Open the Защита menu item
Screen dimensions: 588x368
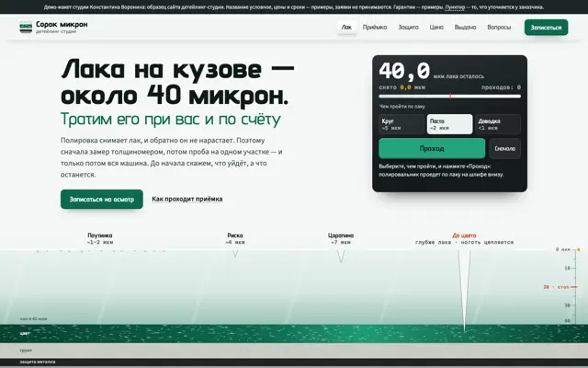pos(408,27)
